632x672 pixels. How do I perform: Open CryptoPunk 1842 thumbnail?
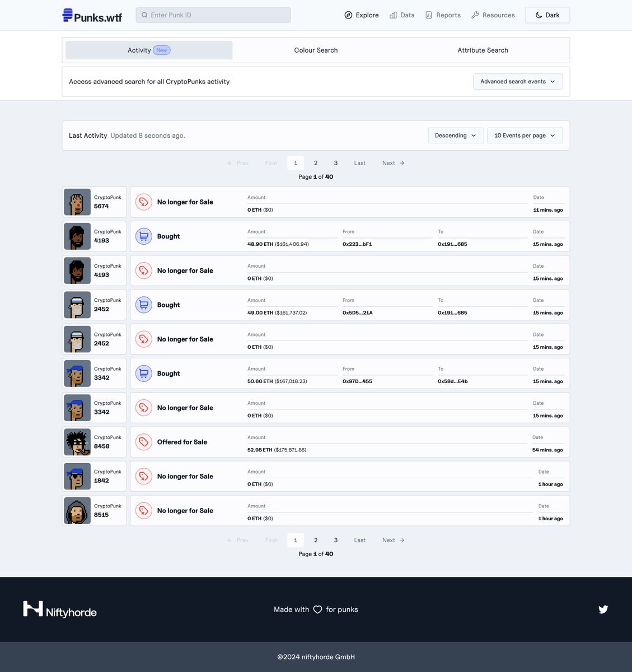[77, 477]
